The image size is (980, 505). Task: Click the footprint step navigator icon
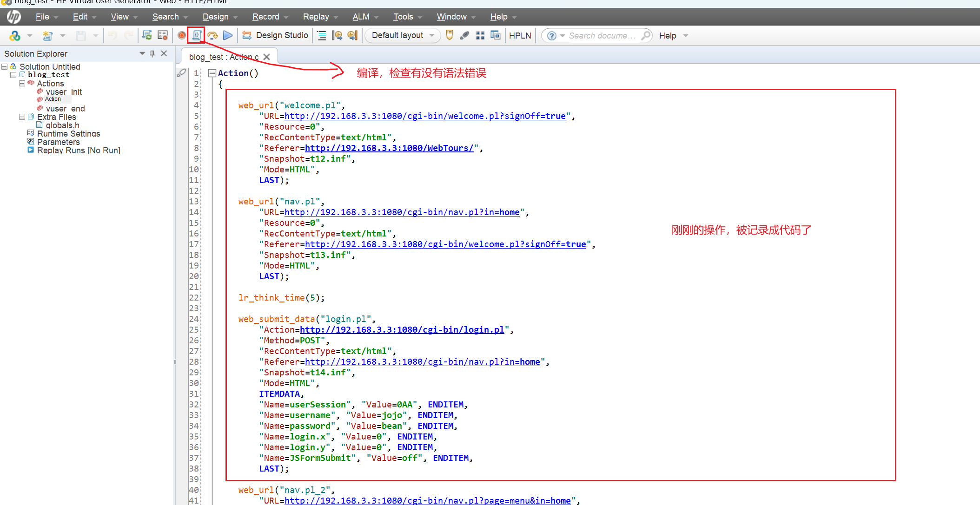click(464, 35)
